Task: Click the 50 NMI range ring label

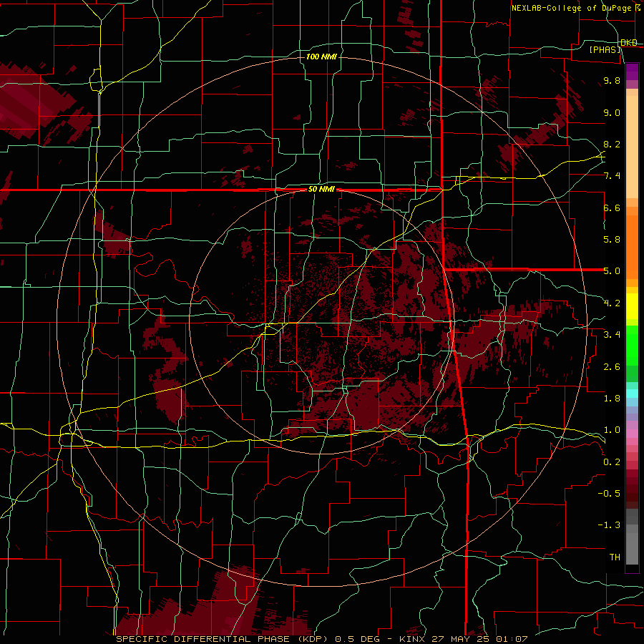Action: [x=321, y=190]
